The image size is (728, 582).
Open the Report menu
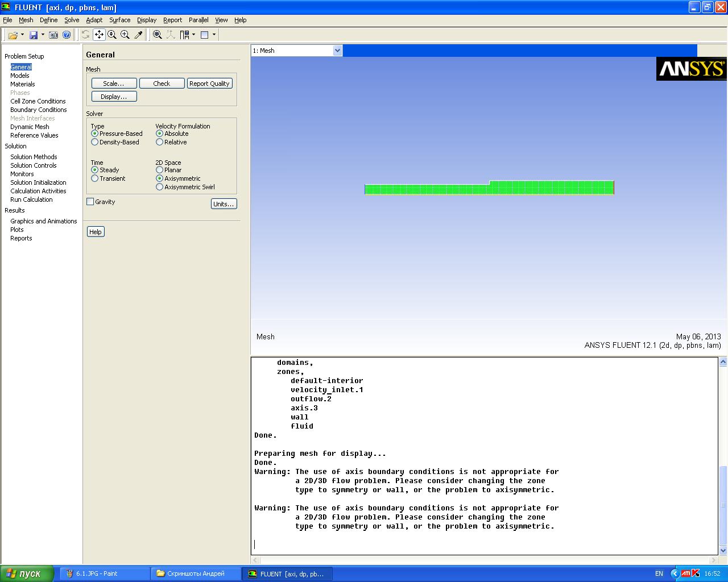tap(173, 20)
